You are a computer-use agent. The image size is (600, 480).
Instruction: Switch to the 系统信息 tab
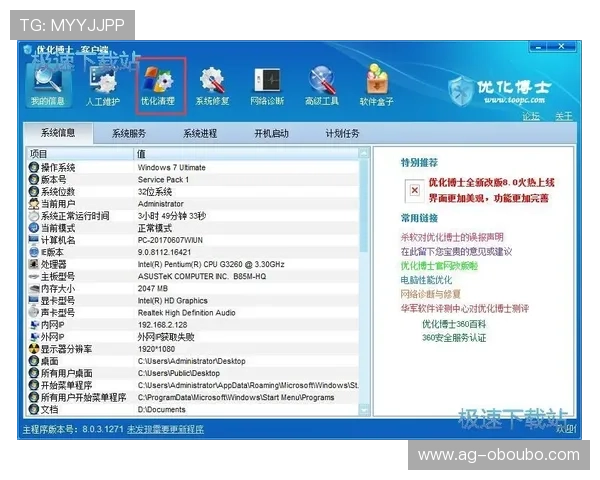click(58, 133)
